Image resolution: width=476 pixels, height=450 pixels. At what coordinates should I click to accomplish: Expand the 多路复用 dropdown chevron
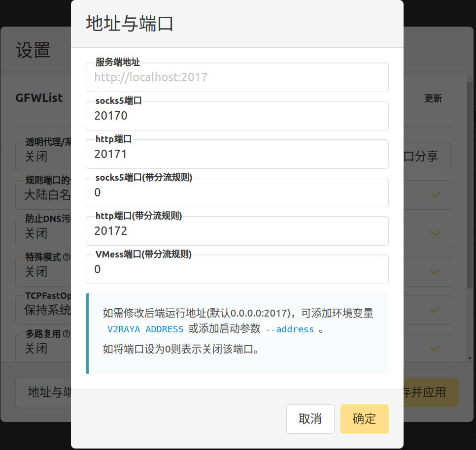pyautogui.click(x=435, y=349)
